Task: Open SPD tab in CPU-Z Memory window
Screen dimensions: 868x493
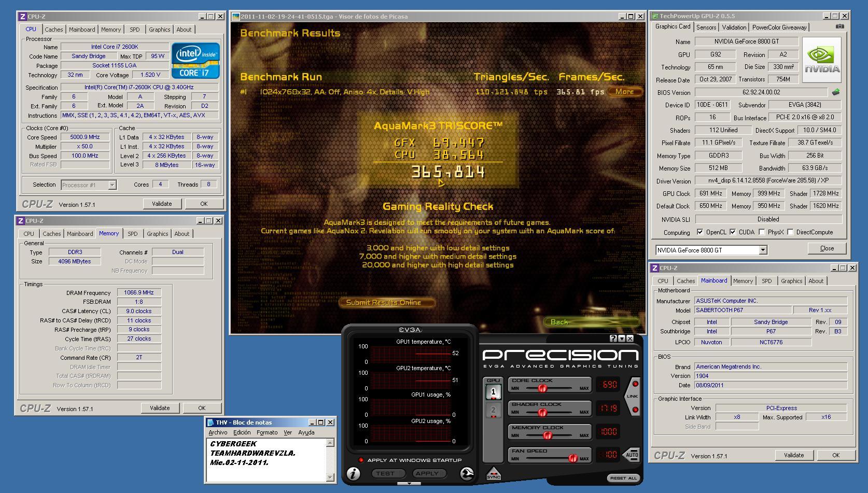Action: click(133, 234)
